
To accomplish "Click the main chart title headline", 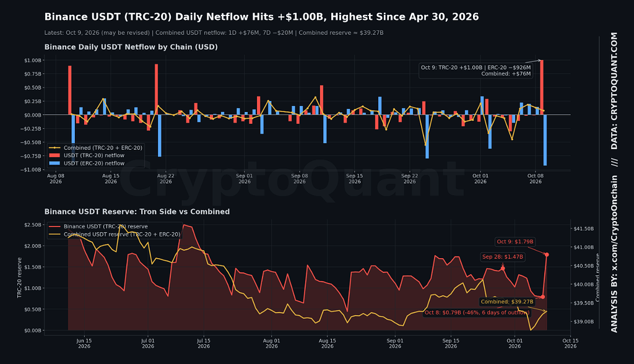I will [262, 17].
